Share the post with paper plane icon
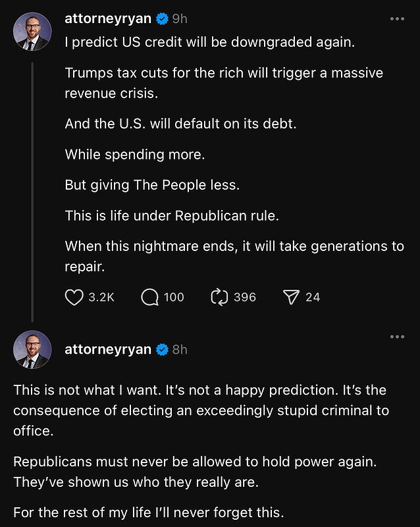Screen dimensions: 420x527 click(291, 297)
